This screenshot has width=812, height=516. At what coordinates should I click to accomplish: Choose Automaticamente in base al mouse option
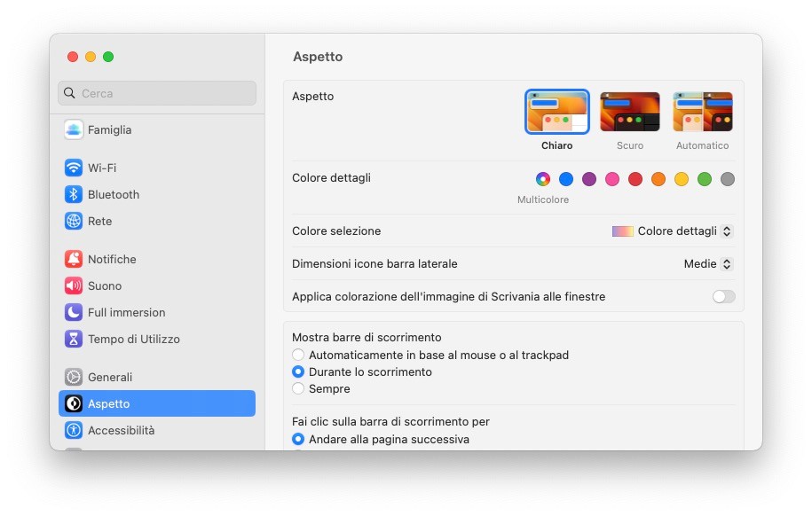298,355
